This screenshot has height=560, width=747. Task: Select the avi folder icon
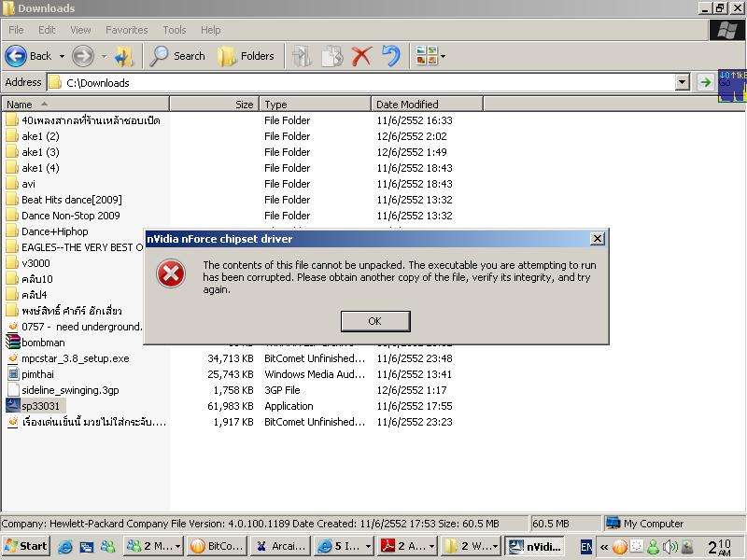[x=13, y=183]
